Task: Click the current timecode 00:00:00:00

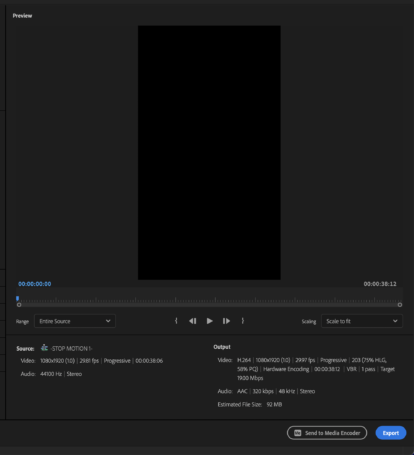Action: coord(35,284)
